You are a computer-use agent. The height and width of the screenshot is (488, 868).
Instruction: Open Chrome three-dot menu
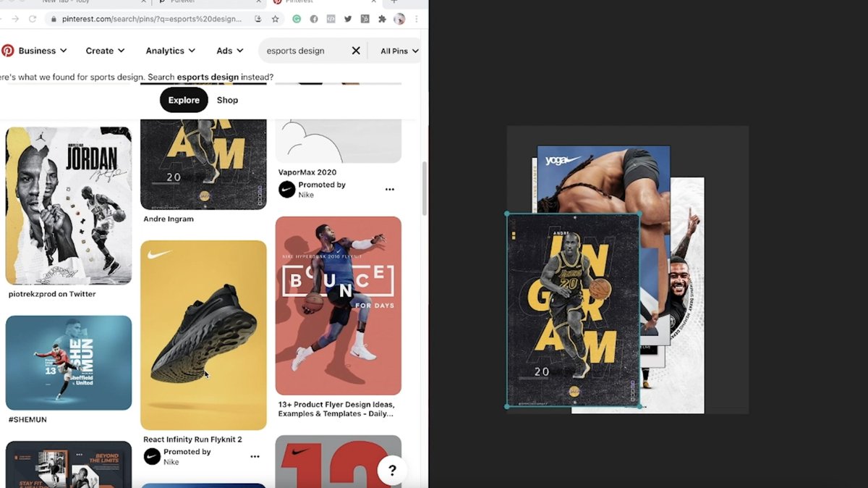point(416,19)
